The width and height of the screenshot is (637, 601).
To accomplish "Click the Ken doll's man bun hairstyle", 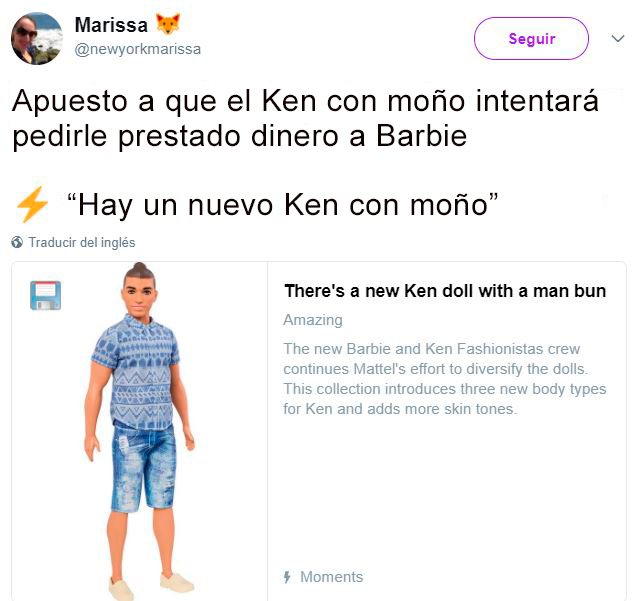I will (x=140, y=269).
